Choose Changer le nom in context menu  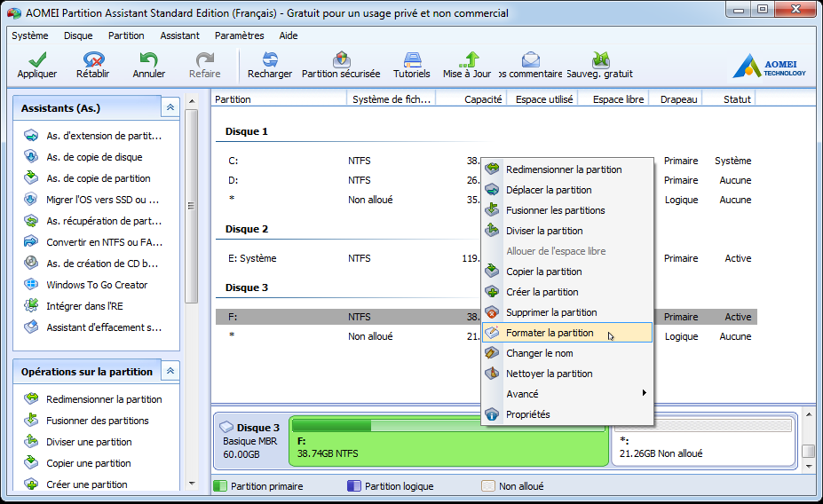coord(567,353)
